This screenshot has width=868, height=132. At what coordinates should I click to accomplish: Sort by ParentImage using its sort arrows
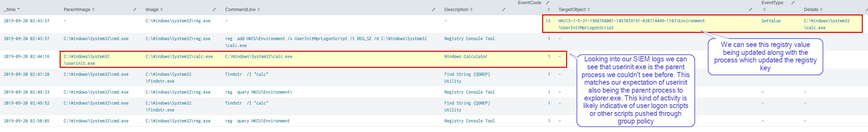[x=93, y=10]
